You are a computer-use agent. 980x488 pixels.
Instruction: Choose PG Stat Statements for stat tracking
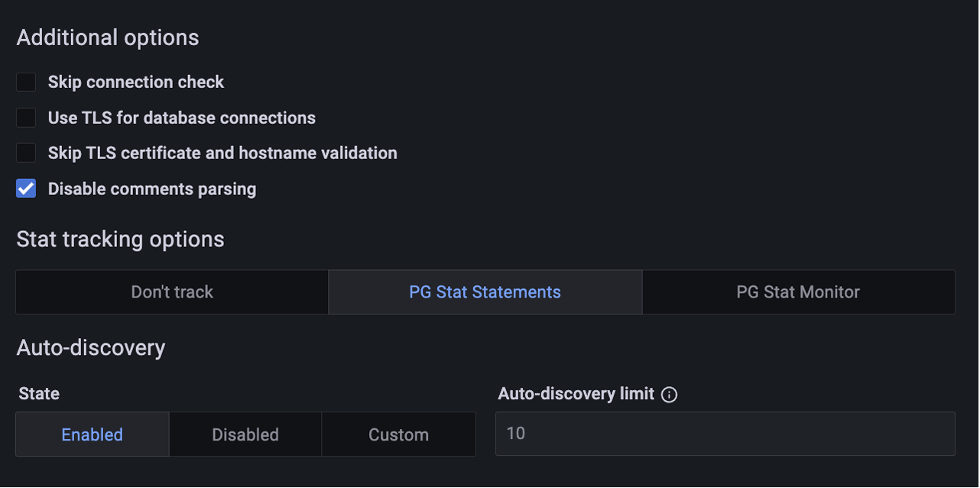coord(485,291)
